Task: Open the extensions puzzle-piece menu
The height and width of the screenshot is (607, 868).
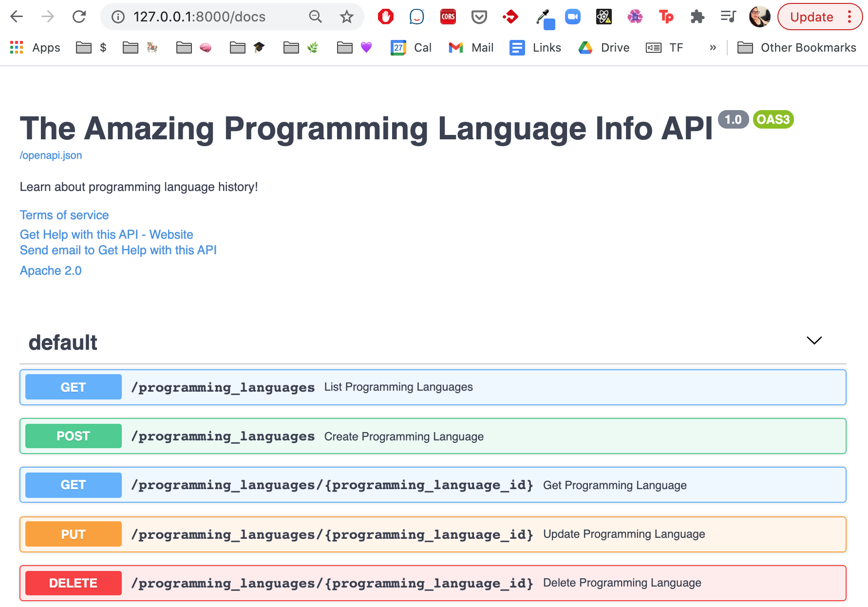Action: coord(698,17)
